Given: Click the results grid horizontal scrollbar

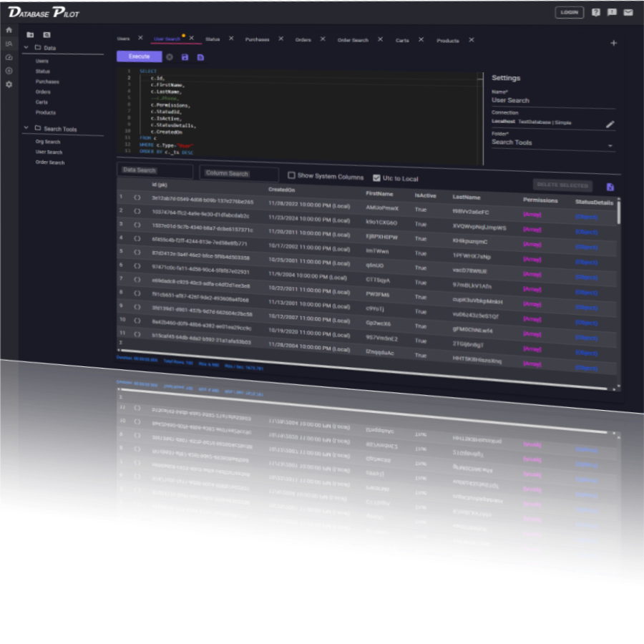Looking at the screenshot, I should (364, 369).
